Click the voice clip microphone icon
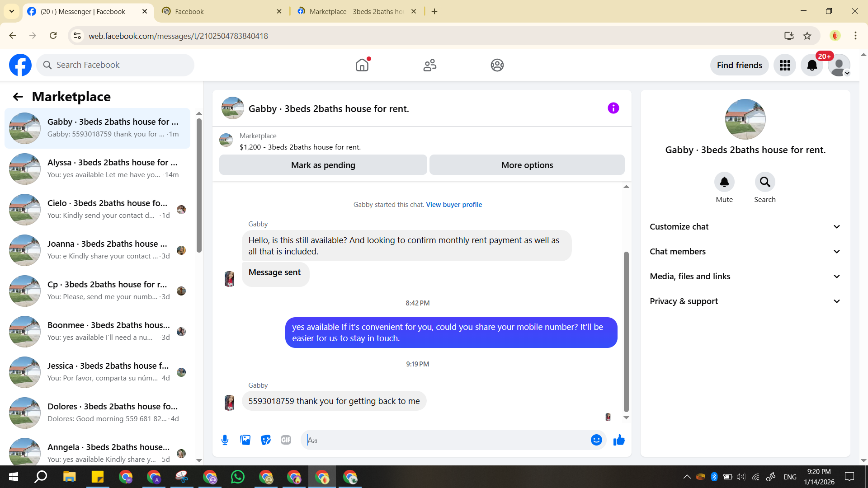The width and height of the screenshot is (868, 488). (x=225, y=440)
